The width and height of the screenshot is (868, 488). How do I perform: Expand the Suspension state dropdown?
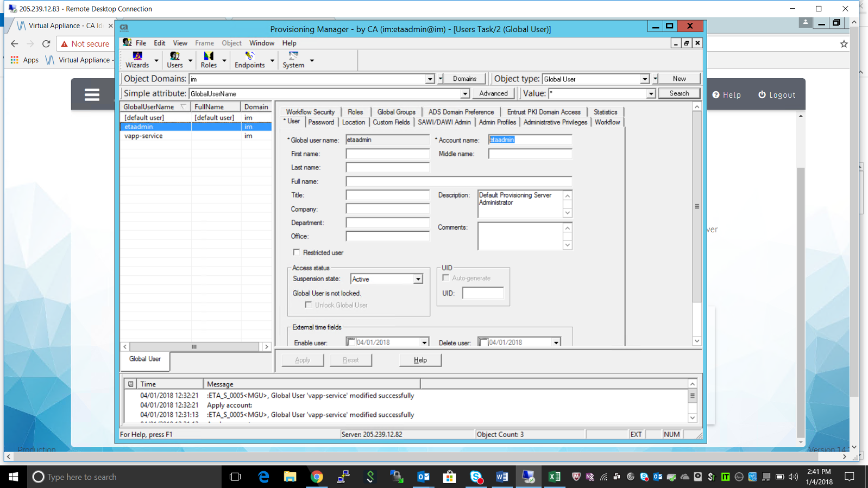(418, 279)
